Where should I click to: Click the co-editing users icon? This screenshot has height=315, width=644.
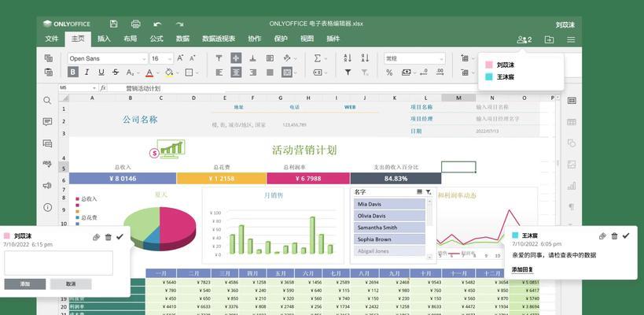pyautogui.click(x=524, y=39)
